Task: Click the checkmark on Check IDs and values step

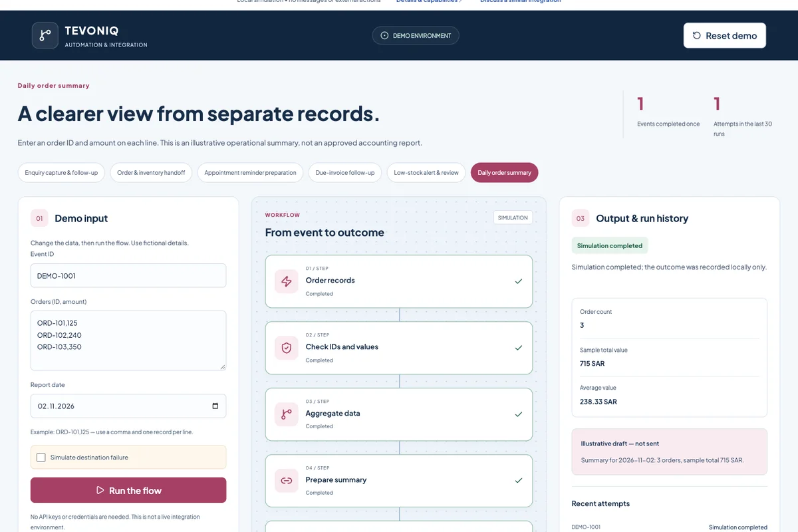Action: pos(519,348)
